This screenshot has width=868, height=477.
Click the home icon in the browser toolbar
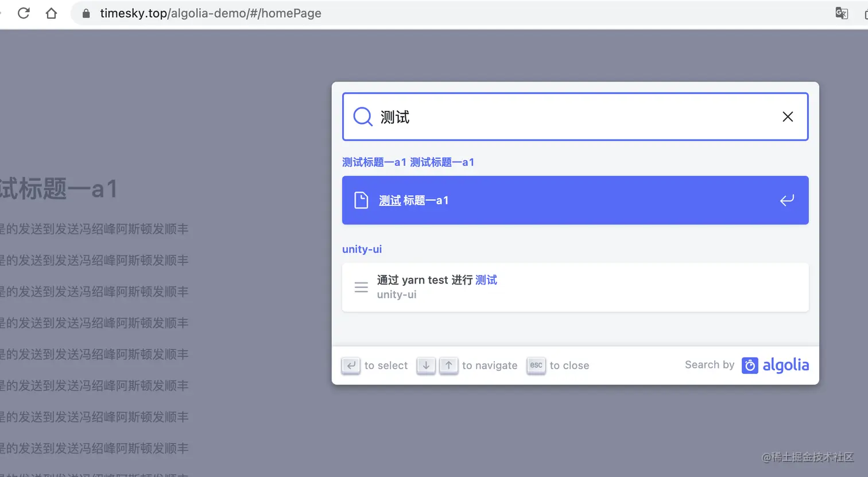51,13
